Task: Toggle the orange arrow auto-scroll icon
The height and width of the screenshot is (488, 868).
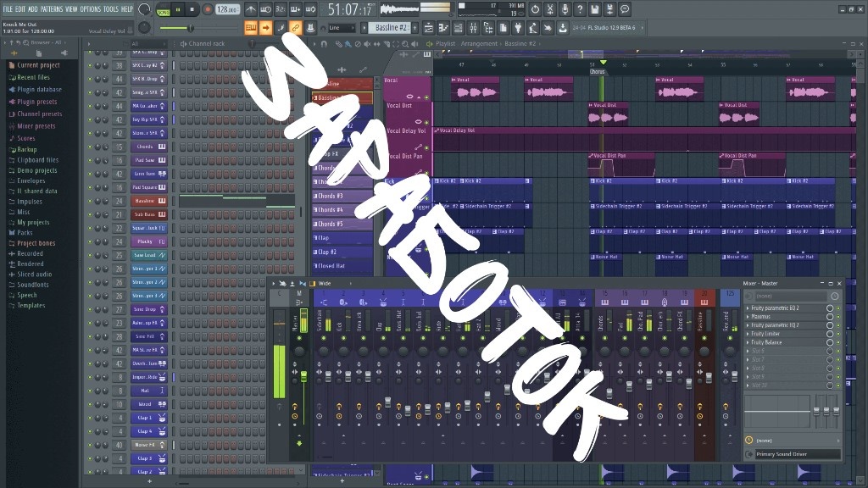Action: pyautogui.click(x=265, y=28)
